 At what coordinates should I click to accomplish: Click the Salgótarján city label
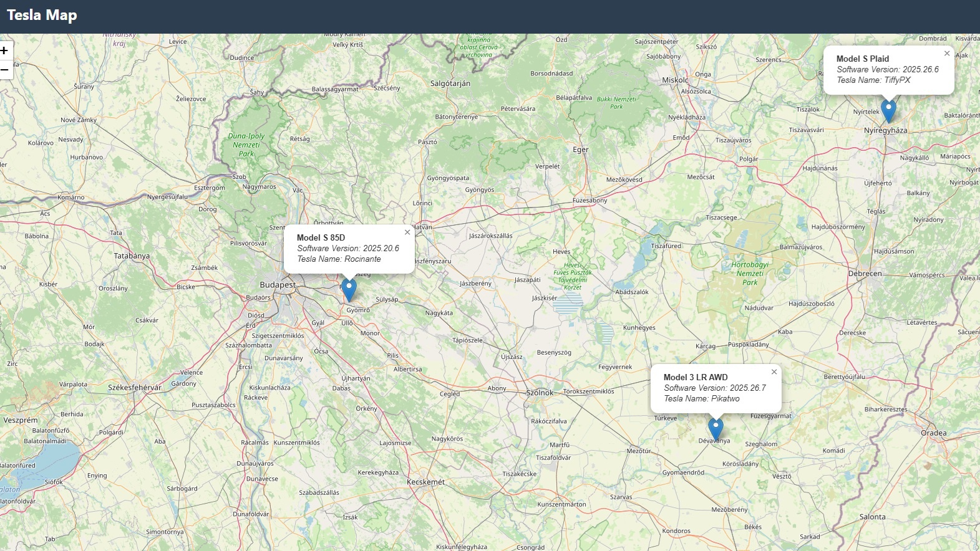450,84
